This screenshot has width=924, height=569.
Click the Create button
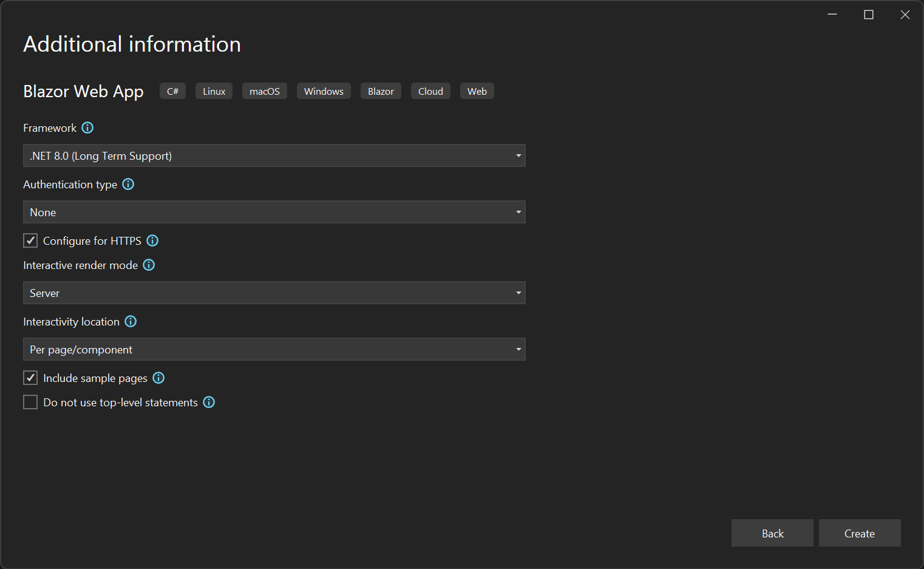coord(860,533)
